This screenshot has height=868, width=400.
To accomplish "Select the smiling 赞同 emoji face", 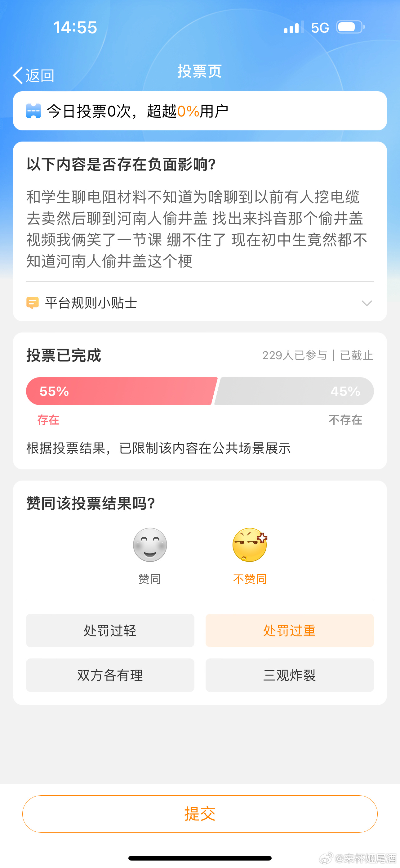I will coord(150,545).
